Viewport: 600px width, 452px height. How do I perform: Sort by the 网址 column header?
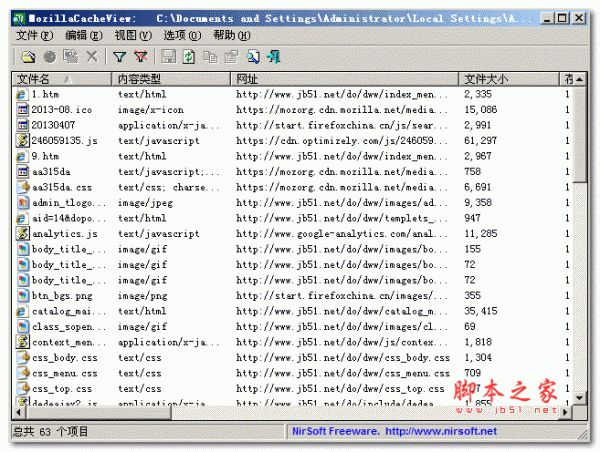tap(345, 79)
